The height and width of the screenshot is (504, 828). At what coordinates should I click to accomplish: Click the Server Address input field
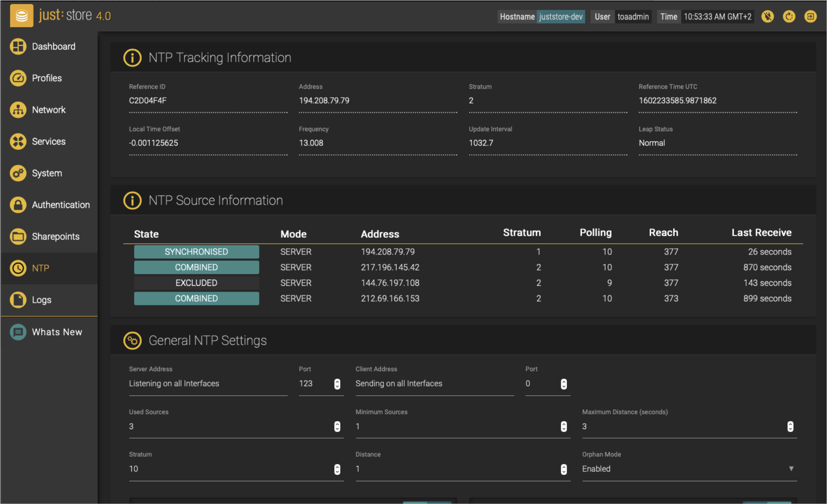click(208, 384)
